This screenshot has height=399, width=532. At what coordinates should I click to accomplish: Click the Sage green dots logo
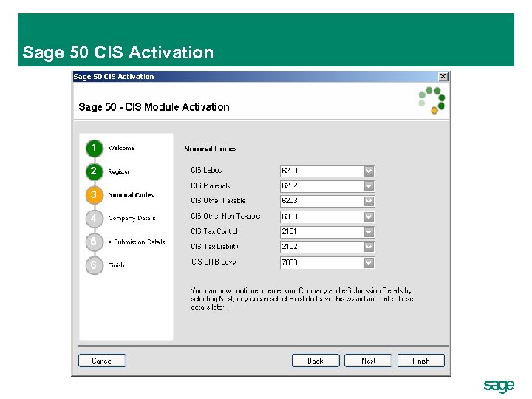[432, 100]
